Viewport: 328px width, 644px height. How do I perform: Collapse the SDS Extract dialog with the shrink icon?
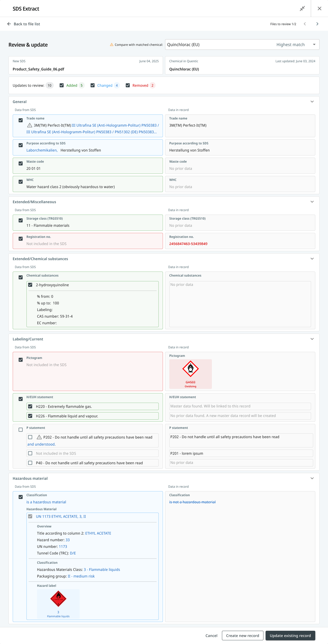[302, 8]
